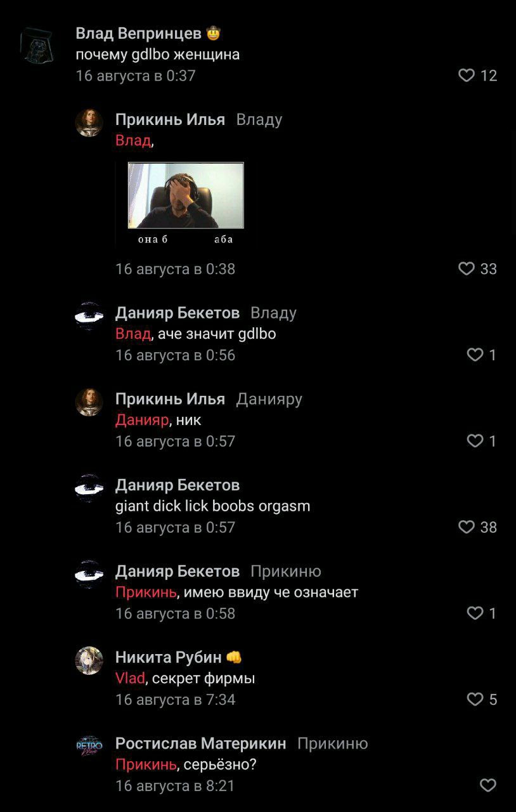Image resolution: width=516 pixels, height=812 pixels.
Task: Click the red 'Vlad' mention in Никита's comment
Action: tap(130, 679)
